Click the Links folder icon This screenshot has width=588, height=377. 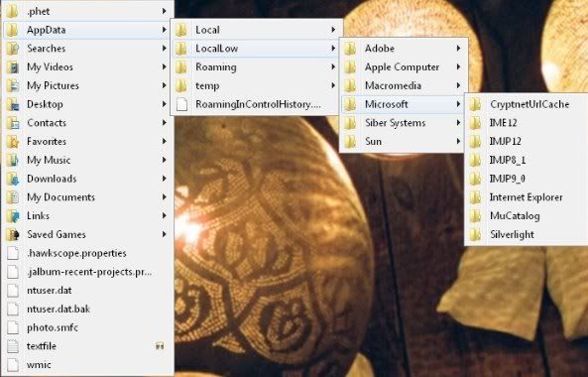tap(12, 215)
